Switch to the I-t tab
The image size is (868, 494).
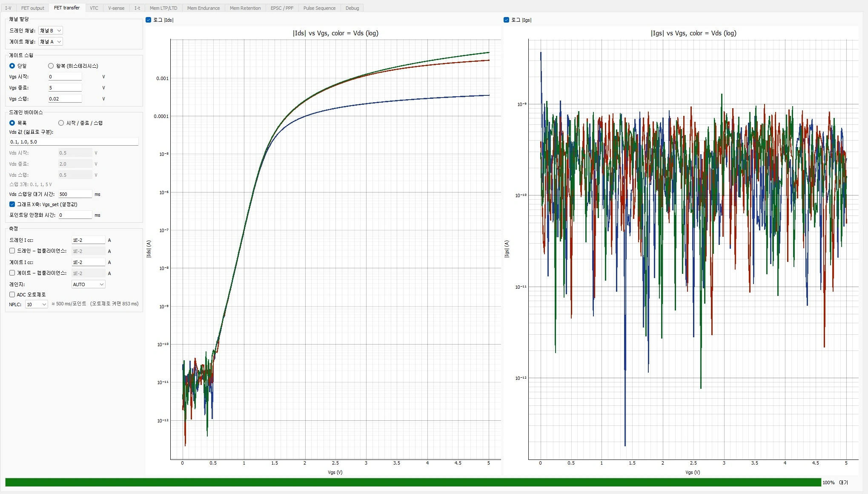click(x=137, y=8)
